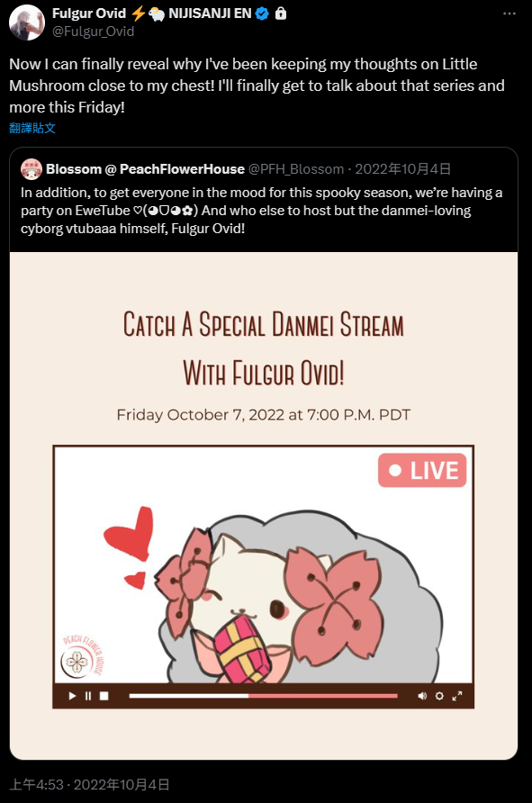The width and height of the screenshot is (532, 803).
Task: Click the pause icon in the video graphic
Action: coord(88,696)
